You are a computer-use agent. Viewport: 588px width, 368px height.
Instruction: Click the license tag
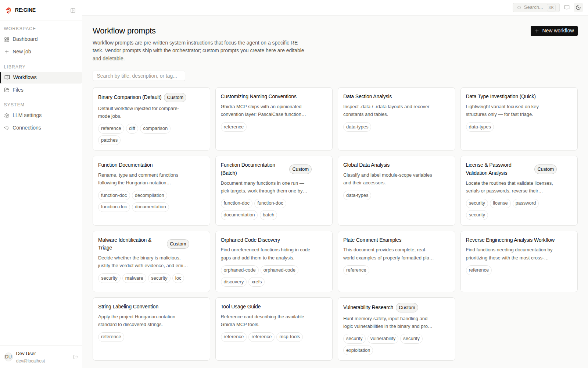click(x=500, y=203)
